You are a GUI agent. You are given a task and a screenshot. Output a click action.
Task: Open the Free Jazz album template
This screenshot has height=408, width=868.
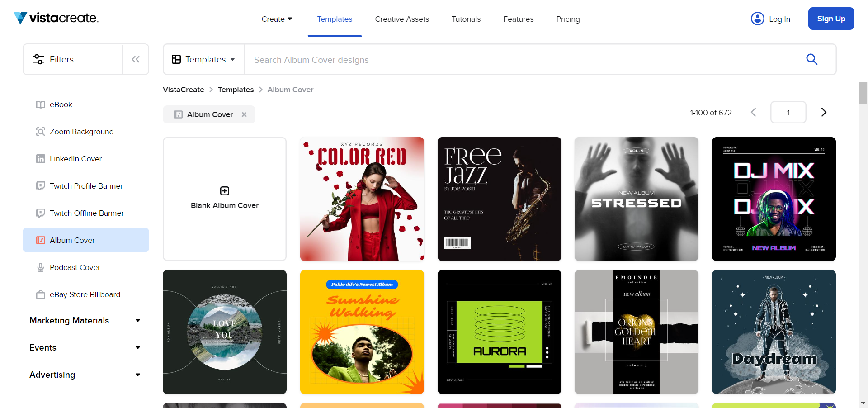coord(500,199)
